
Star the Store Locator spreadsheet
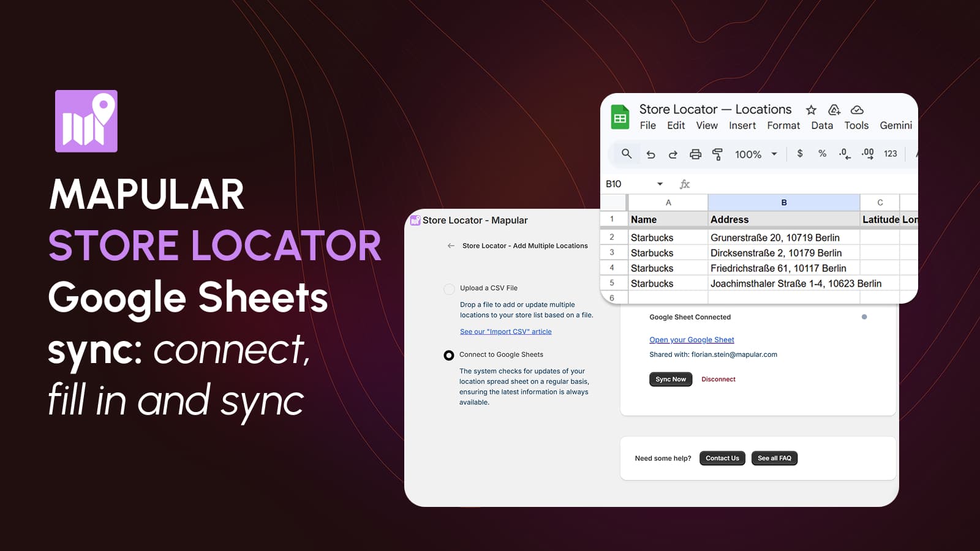[x=810, y=109]
